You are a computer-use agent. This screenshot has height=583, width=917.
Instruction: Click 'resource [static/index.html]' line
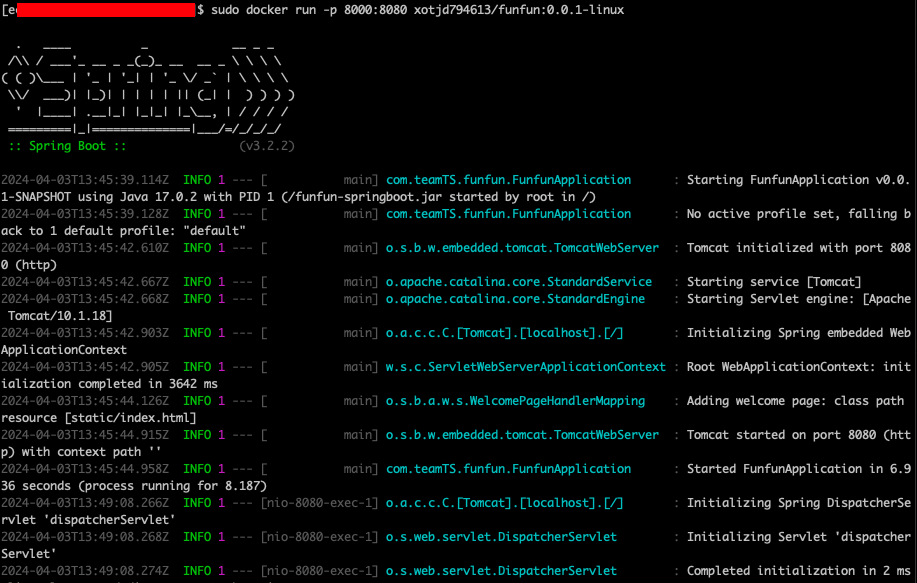click(99, 418)
